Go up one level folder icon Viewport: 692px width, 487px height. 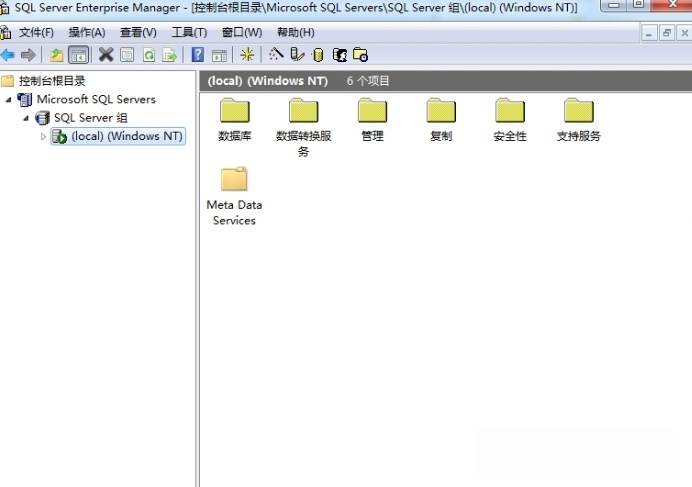tap(56, 55)
